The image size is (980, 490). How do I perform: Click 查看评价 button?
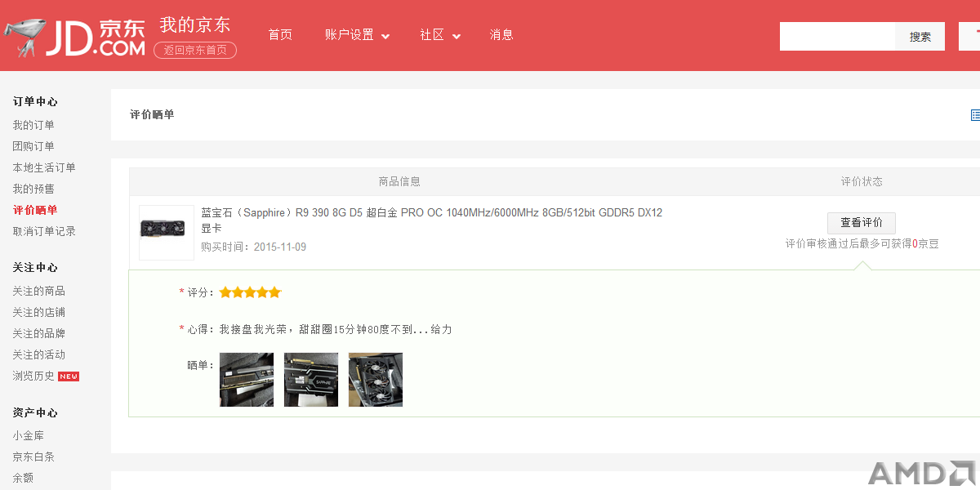(x=862, y=223)
